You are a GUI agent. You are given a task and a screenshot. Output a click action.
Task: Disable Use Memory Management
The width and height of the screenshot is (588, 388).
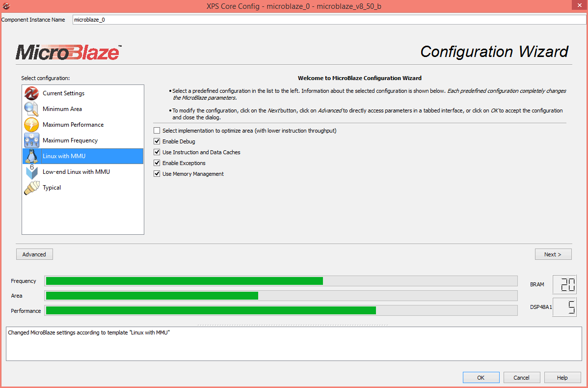click(x=157, y=173)
